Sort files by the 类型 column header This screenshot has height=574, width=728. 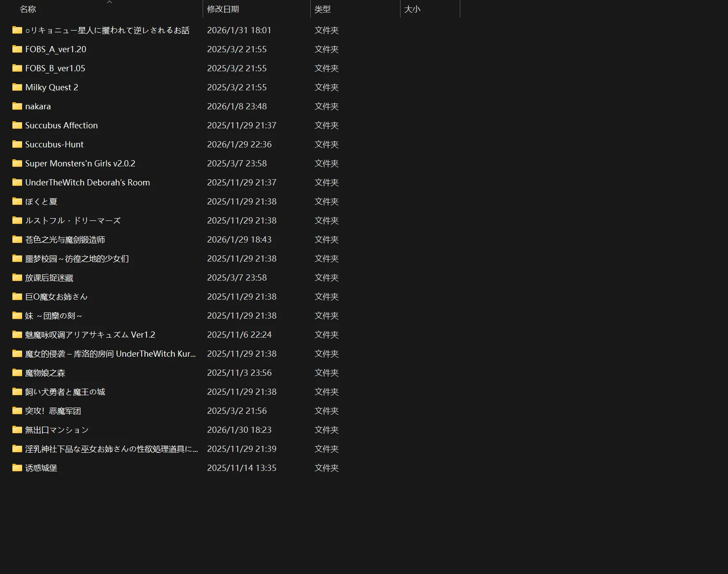(323, 9)
